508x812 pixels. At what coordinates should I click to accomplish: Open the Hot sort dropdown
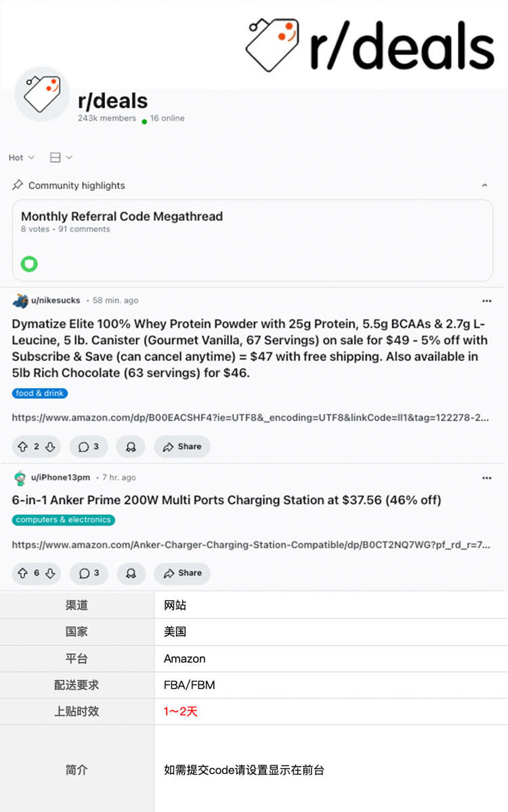[21, 157]
